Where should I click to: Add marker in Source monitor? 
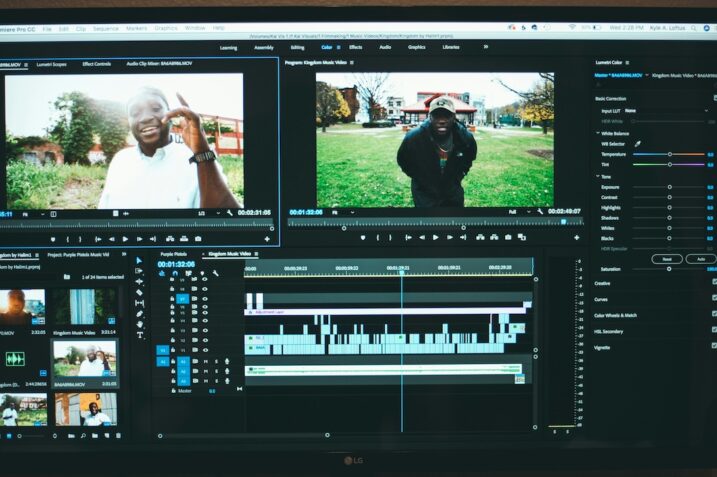[x=53, y=239]
